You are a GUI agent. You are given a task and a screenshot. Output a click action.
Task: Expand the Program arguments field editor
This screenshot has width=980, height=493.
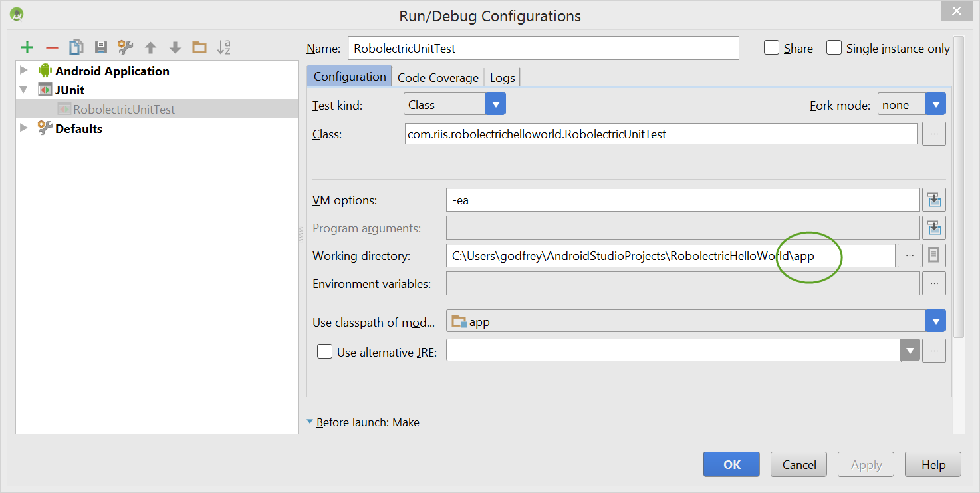coord(934,228)
